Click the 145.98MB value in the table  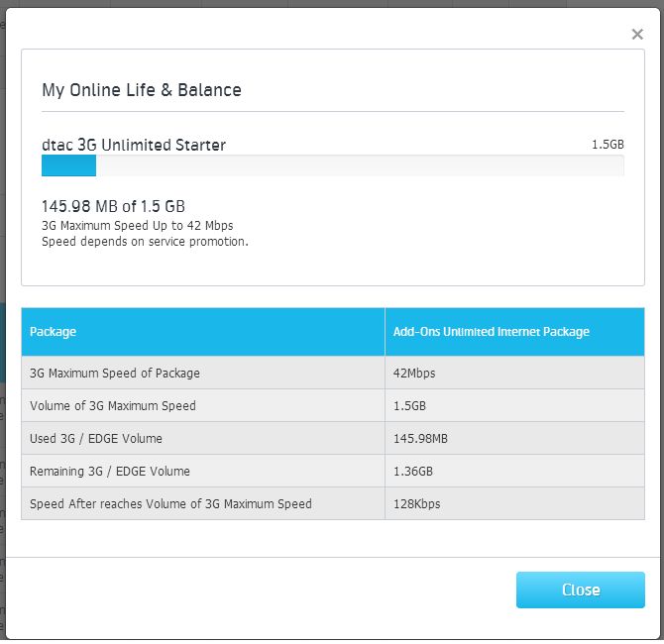pos(421,438)
